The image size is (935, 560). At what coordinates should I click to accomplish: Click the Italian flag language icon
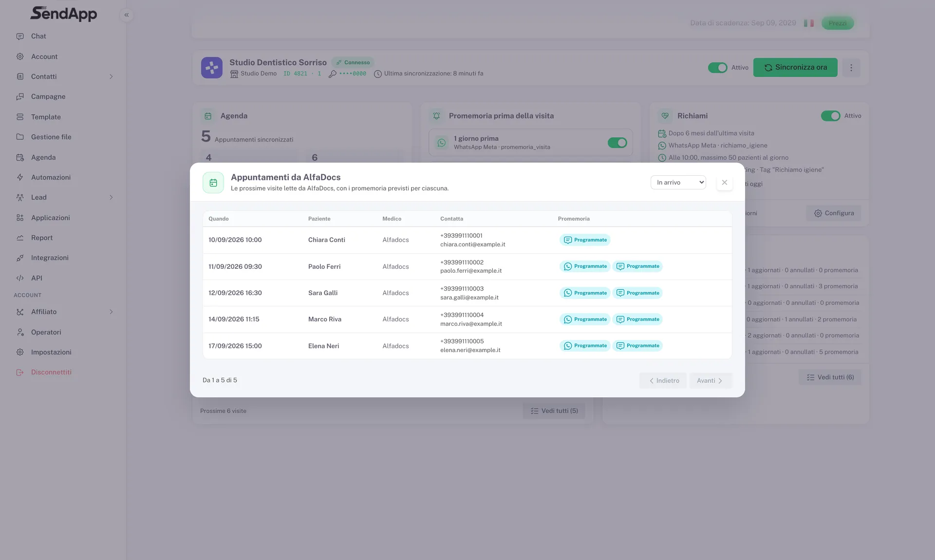click(809, 23)
